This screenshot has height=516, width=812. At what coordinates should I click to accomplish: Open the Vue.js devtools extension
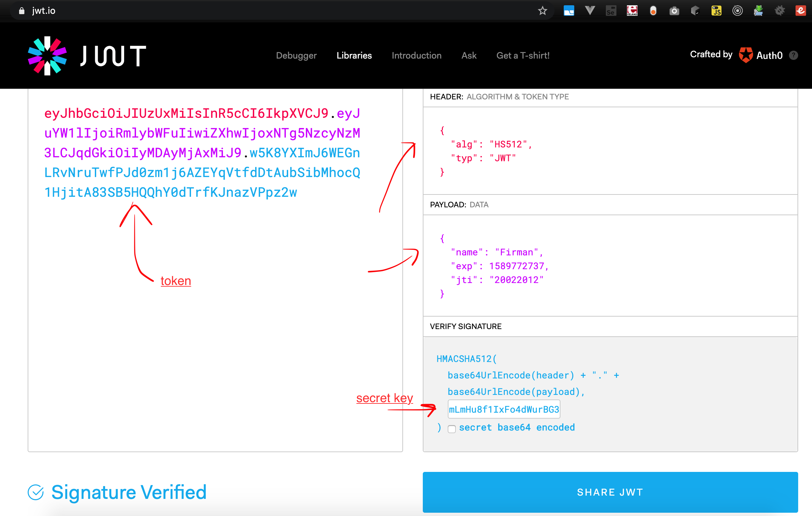click(x=590, y=11)
